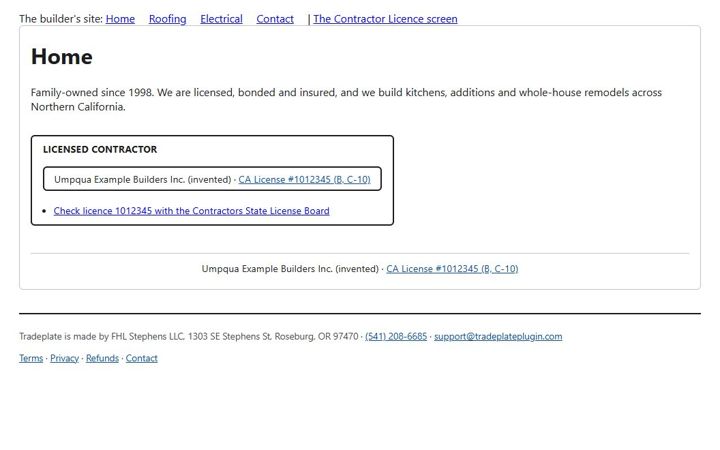Open the Electrical page link
This screenshot has width=720, height=450.
[221, 19]
